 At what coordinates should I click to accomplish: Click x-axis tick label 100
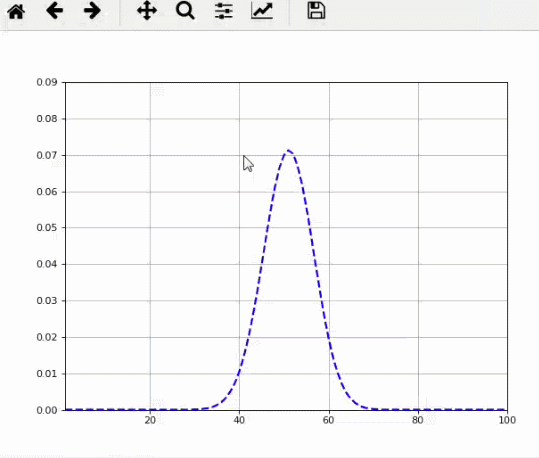click(507, 420)
